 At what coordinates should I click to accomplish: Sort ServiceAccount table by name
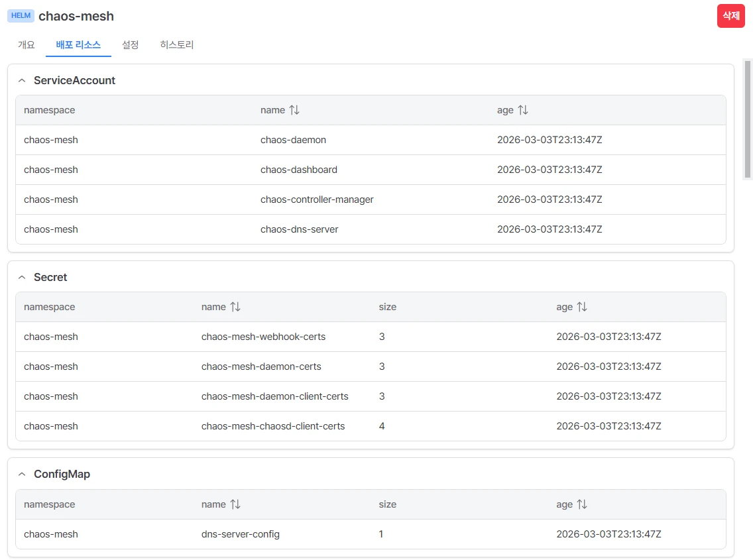294,110
